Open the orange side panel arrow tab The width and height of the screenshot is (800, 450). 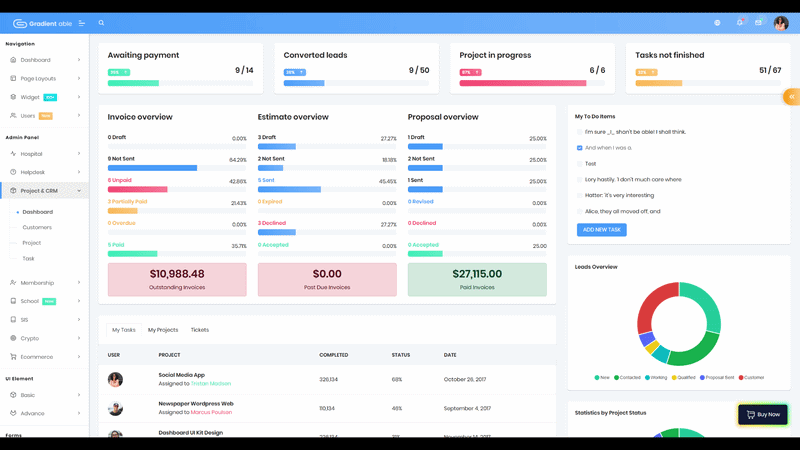[x=791, y=96]
